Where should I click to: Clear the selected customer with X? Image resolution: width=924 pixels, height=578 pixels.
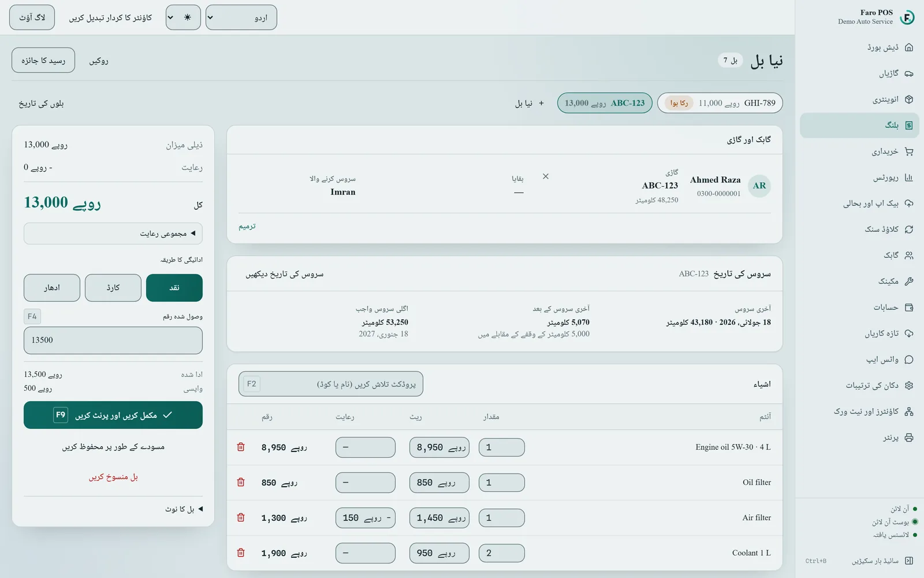[546, 176]
